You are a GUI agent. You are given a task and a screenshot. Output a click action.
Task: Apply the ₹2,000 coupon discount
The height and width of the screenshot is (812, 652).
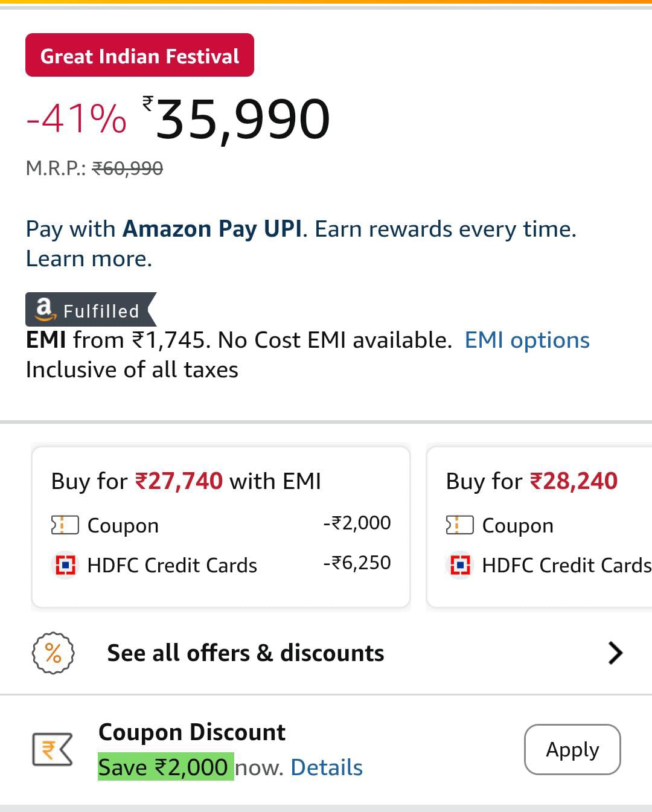click(572, 749)
